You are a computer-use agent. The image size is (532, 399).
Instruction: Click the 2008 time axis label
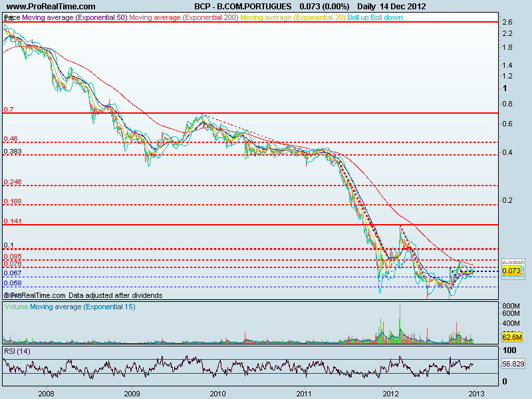pos(46,393)
